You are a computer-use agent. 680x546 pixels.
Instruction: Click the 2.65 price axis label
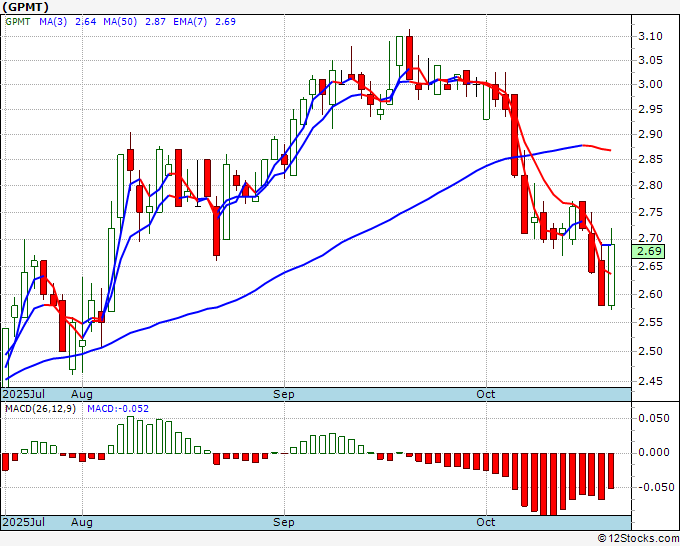(x=651, y=266)
